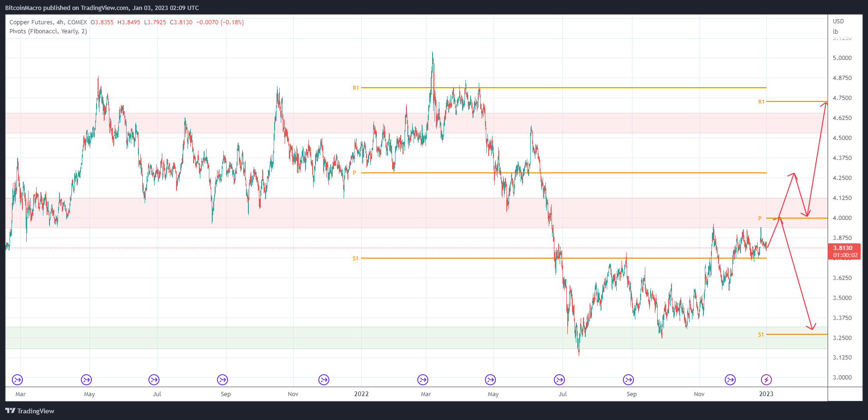
Task: Click the 3.2500 price axis label
Action: (x=842, y=338)
